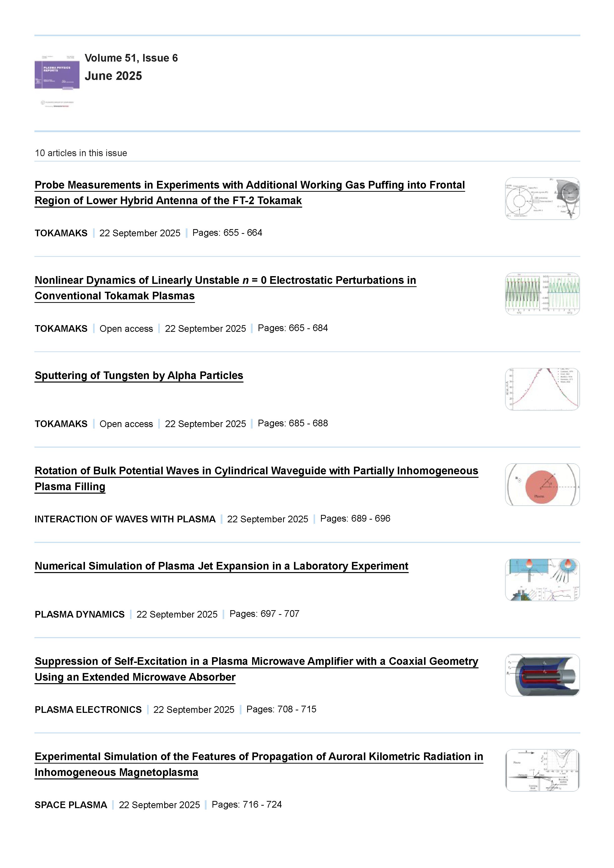Click the auroral radiation experiment thumbnail

[x=542, y=770]
